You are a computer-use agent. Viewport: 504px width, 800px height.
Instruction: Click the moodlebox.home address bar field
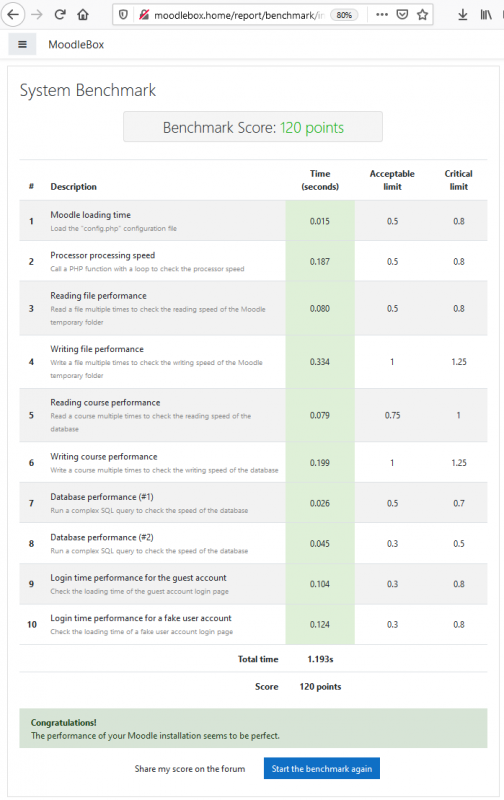238,15
